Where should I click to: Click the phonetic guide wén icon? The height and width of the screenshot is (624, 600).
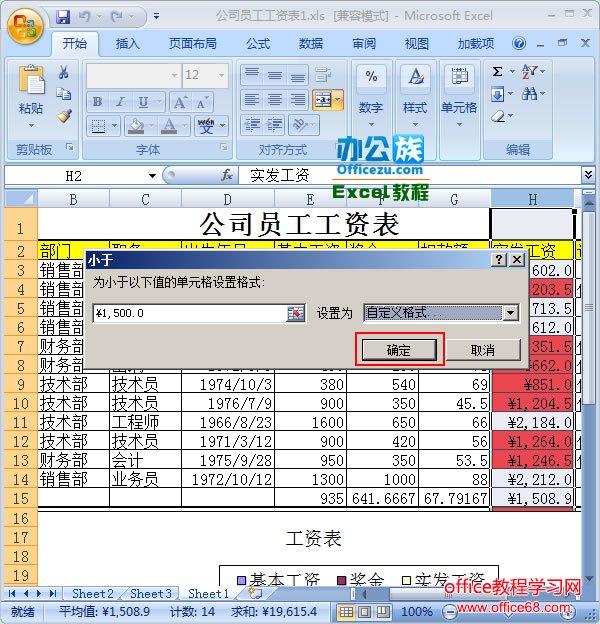coord(206,126)
